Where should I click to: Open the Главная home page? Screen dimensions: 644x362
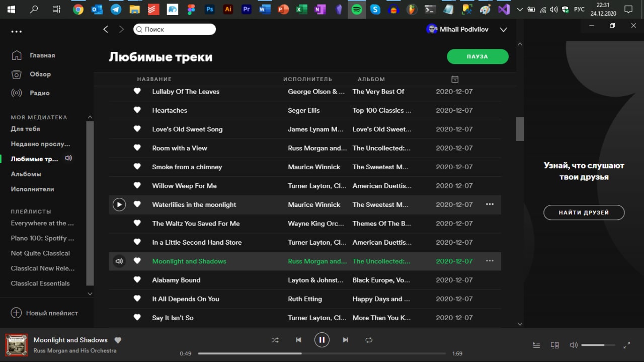click(x=42, y=55)
